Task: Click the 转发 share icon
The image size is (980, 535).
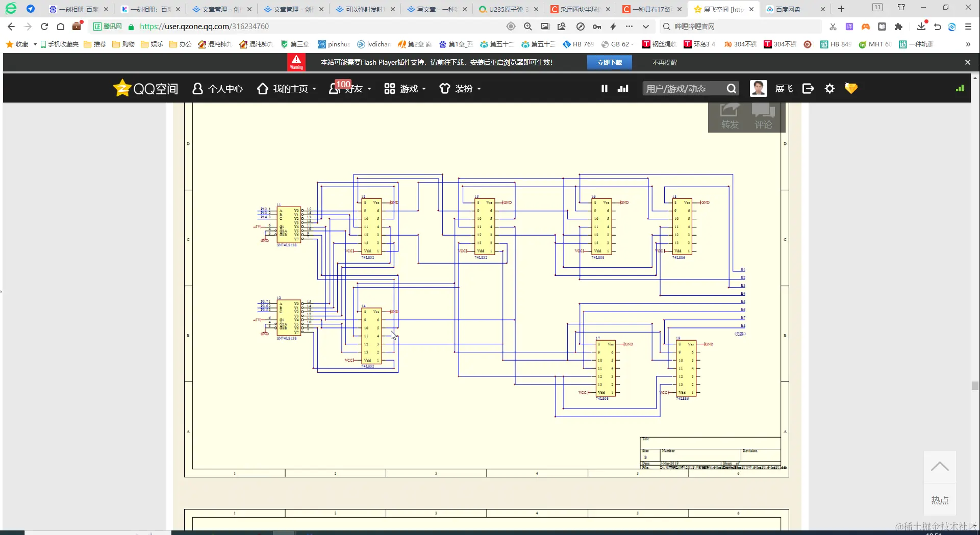Action: [730, 117]
